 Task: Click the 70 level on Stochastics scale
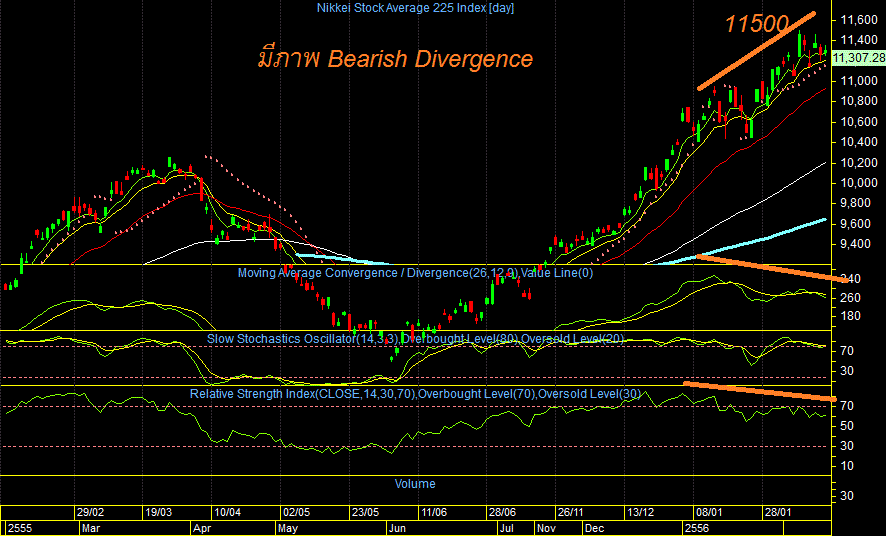tap(846, 351)
